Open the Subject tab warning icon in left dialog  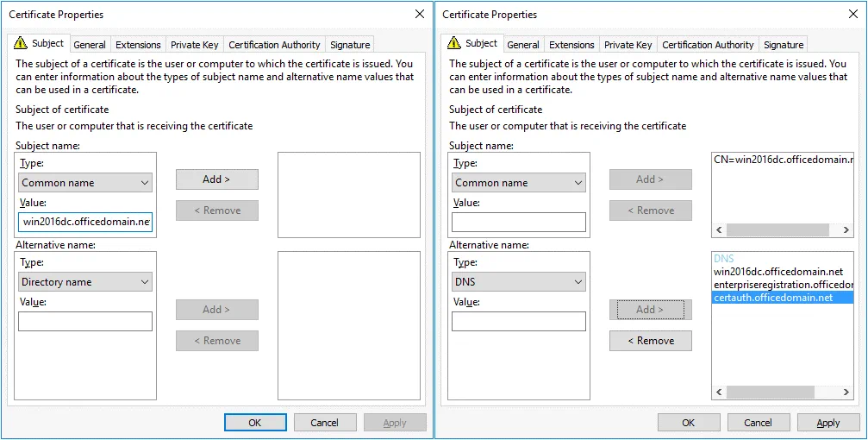pyautogui.click(x=21, y=43)
